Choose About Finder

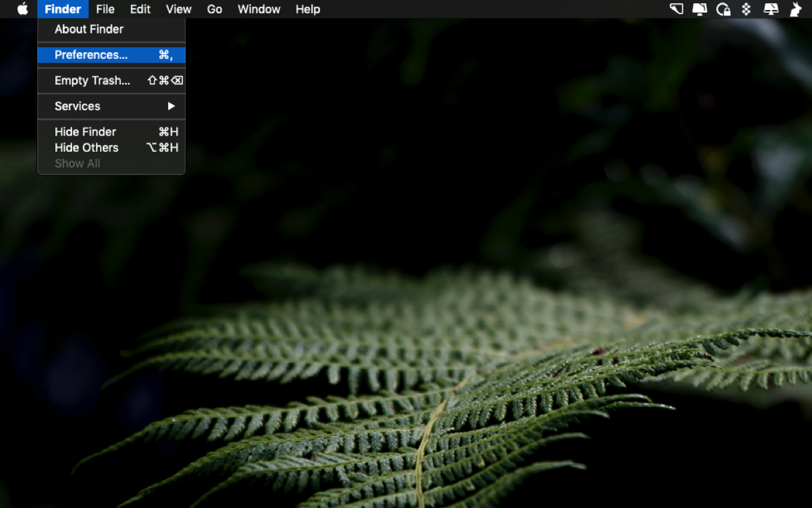(112, 29)
